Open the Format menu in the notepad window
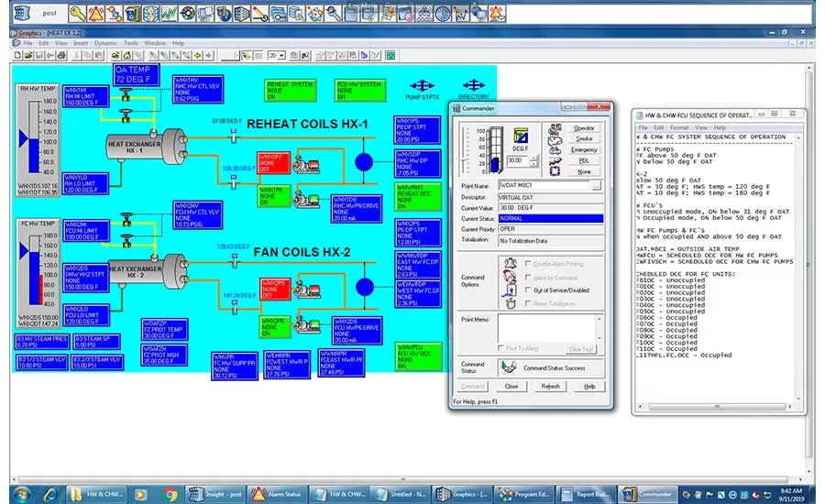 point(678,128)
